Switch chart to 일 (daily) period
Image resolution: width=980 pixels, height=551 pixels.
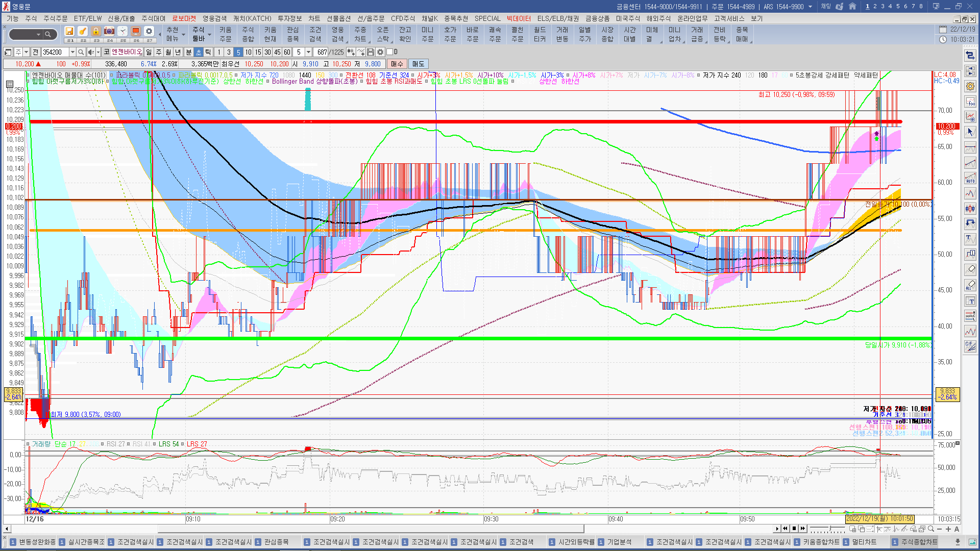pyautogui.click(x=149, y=52)
